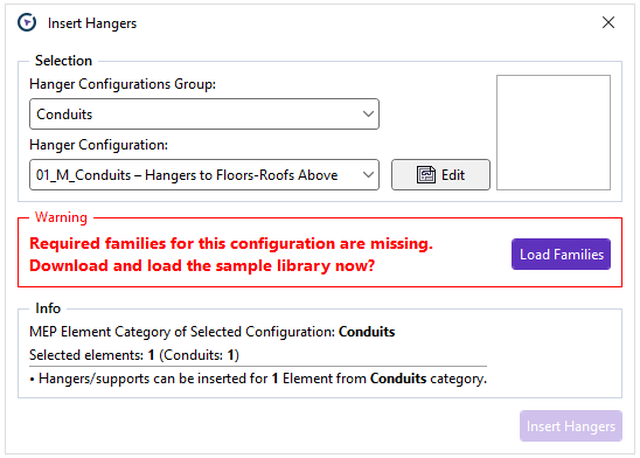The image size is (640, 458).
Task: Click the MEP Element Category info line
Action: 213,331
